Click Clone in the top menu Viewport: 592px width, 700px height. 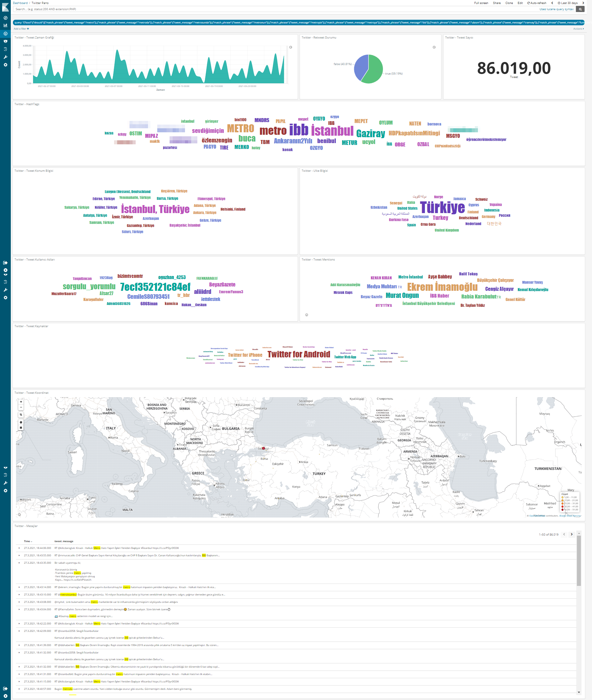click(509, 3)
